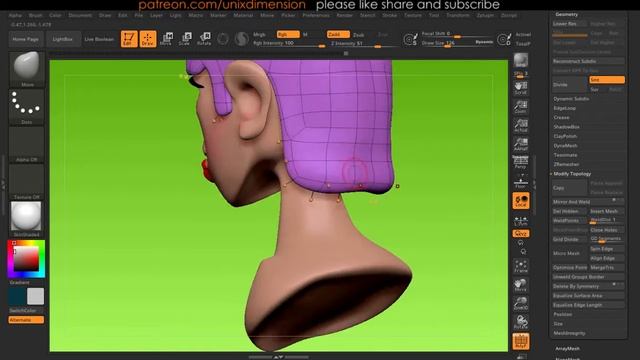Expand the ShadowBox section
The height and width of the screenshot is (360, 640).
tap(567, 127)
